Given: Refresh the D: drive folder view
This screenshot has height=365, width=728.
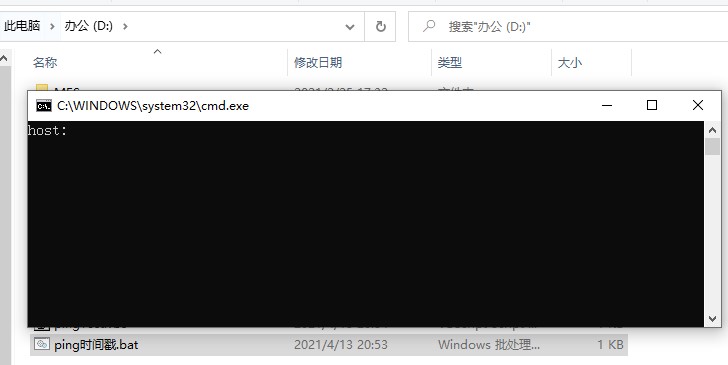Looking at the screenshot, I should point(380,26).
